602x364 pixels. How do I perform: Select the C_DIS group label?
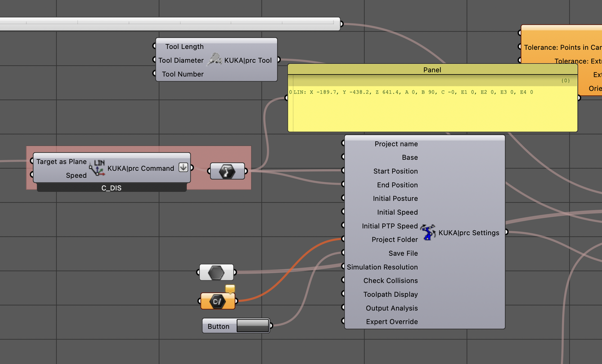(111, 188)
